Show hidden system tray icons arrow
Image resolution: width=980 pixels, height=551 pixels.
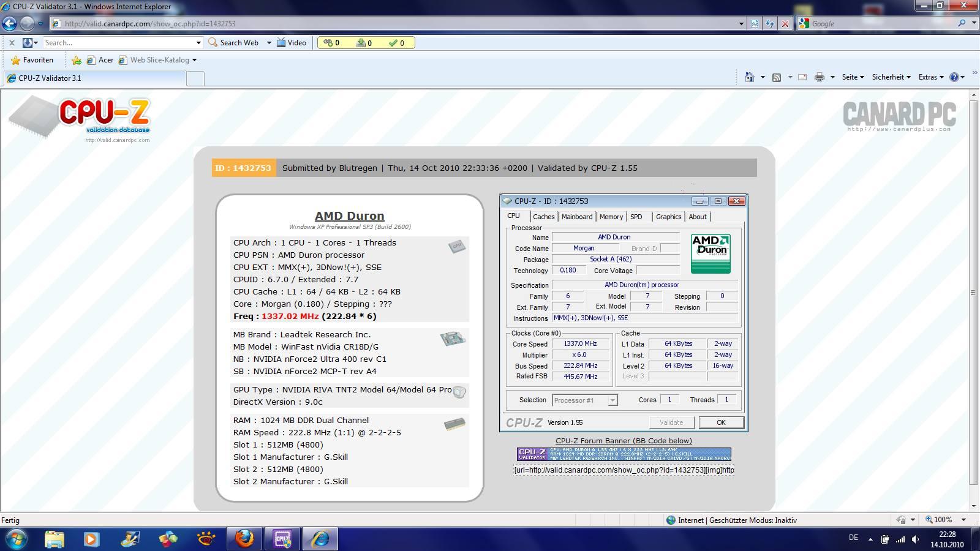[870, 539]
